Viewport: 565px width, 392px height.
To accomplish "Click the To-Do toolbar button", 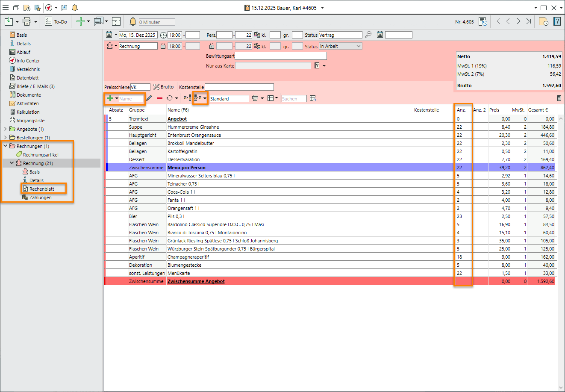I will pyautogui.click(x=56, y=21).
